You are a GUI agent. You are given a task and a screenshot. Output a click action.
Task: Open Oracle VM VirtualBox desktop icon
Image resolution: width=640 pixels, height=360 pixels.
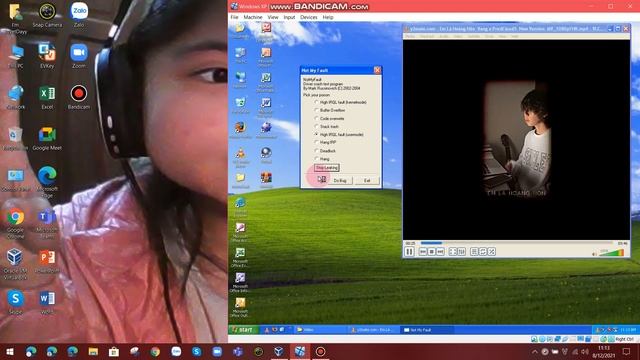click(x=16, y=264)
